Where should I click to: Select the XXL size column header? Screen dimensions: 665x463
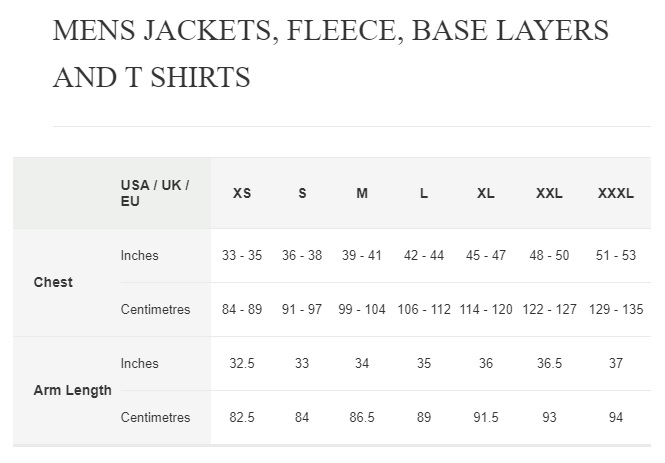click(x=549, y=193)
